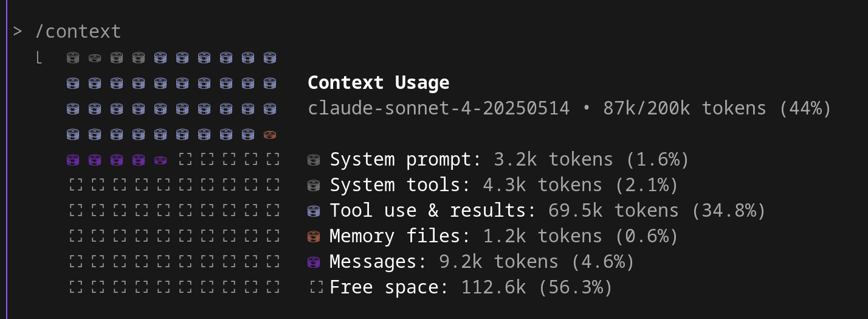
Task: Click the Free space 112.6k value
Action: pyautogui.click(x=494, y=287)
